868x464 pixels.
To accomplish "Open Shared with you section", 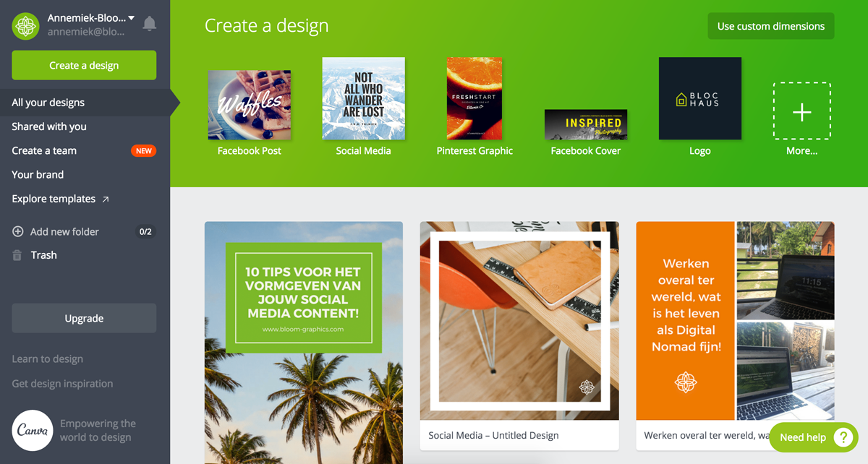I will [49, 126].
